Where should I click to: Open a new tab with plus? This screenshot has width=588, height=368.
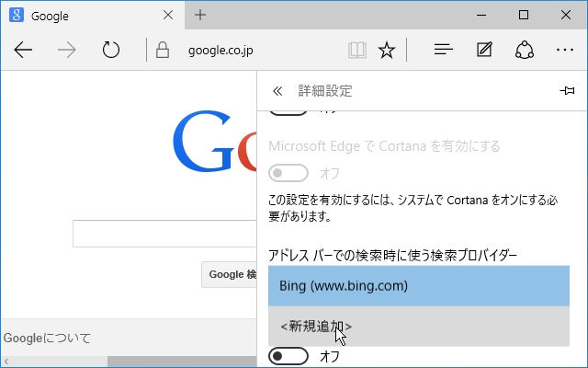pyautogui.click(x=200, y=15)
